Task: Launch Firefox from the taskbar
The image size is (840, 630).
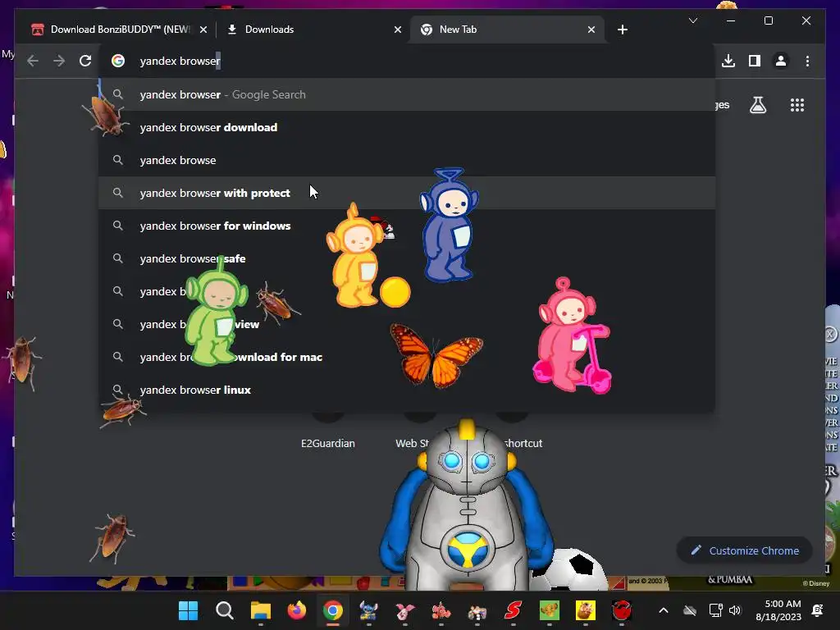Action: point(296,610)
